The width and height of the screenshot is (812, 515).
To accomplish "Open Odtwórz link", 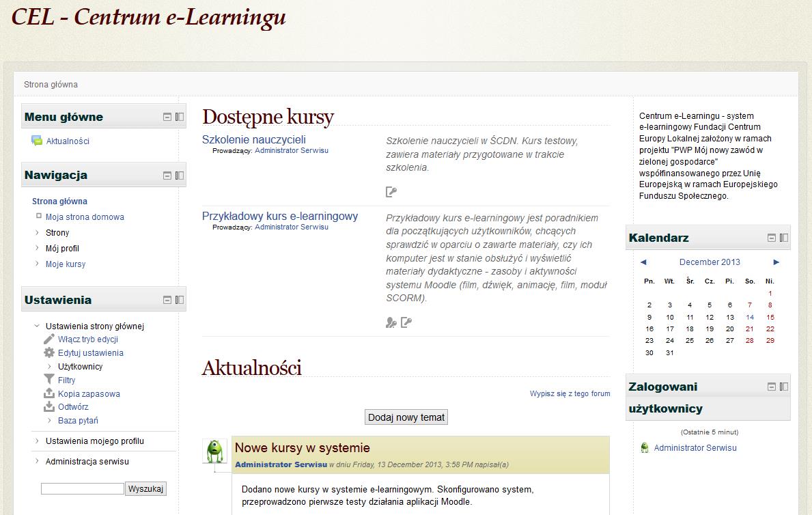I will coord(73,406).
